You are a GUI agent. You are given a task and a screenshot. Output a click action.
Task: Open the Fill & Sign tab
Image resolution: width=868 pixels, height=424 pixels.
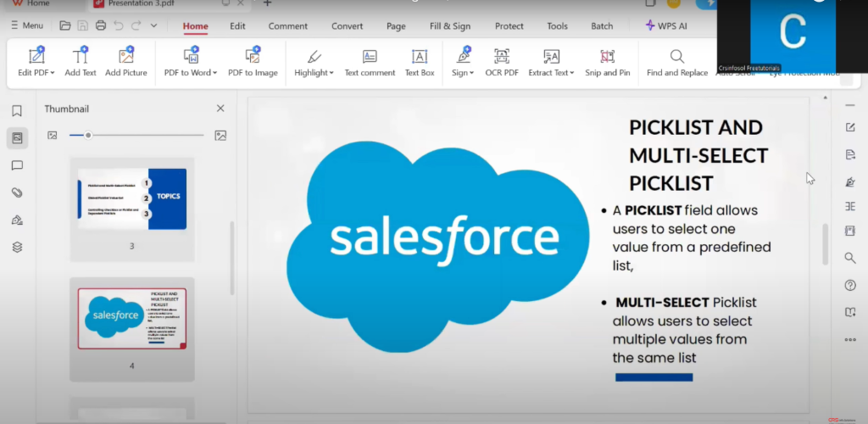[449, 26]
